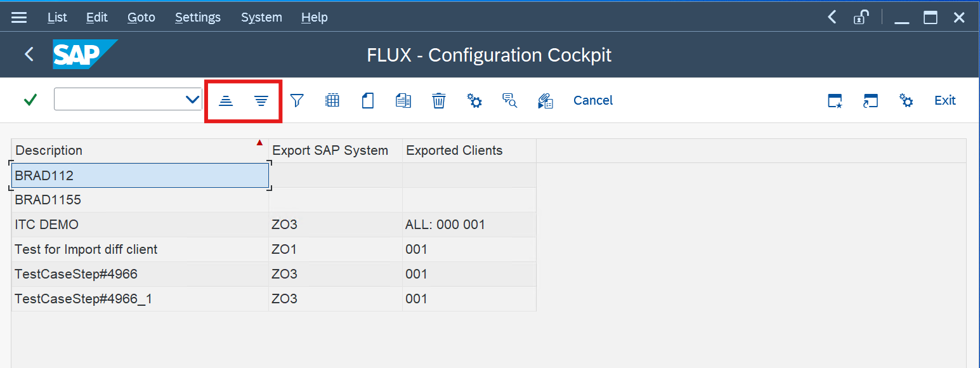Sort the list in ascending order
The image size is (980, 368).
(x=226, y=100)
